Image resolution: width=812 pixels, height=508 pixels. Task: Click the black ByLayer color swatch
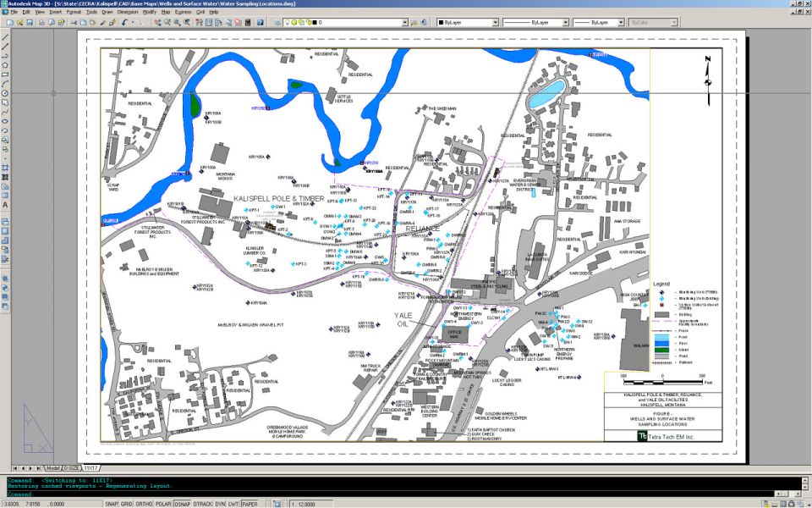click(441, 23)
